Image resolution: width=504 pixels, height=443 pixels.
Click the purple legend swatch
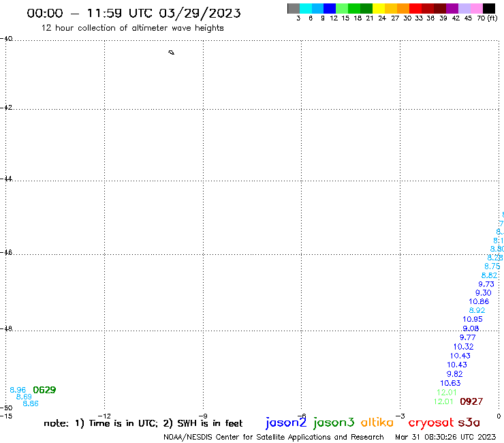pos(452,8)
